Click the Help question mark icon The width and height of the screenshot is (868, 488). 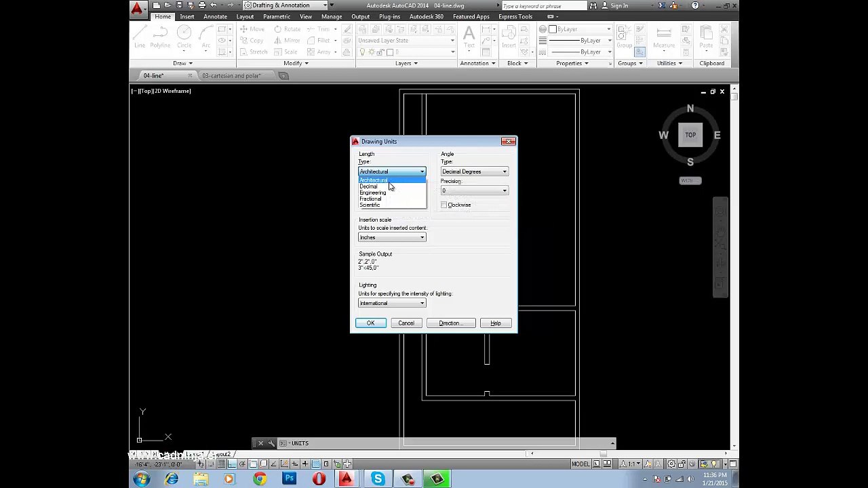pos(695,5)
